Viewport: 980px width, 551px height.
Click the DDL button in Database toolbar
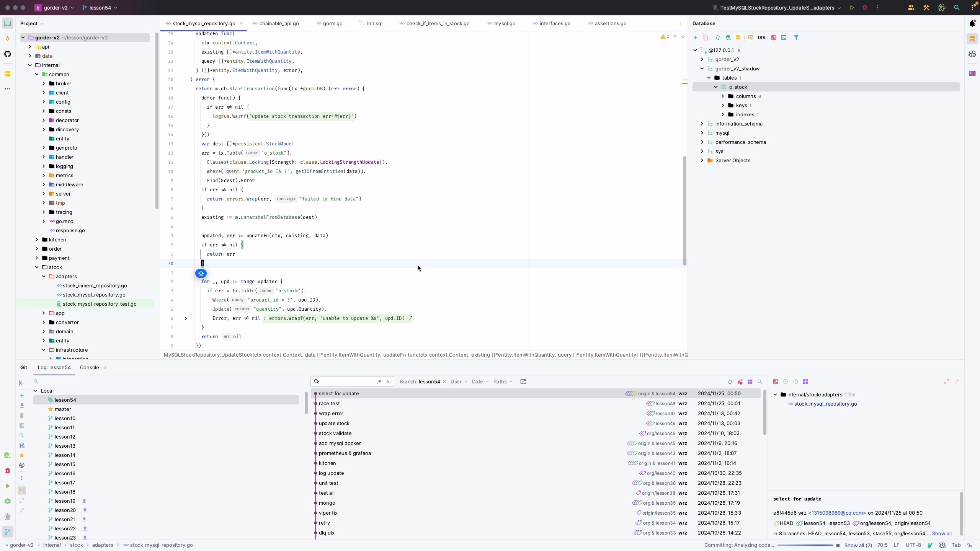[x=762, y=37]
